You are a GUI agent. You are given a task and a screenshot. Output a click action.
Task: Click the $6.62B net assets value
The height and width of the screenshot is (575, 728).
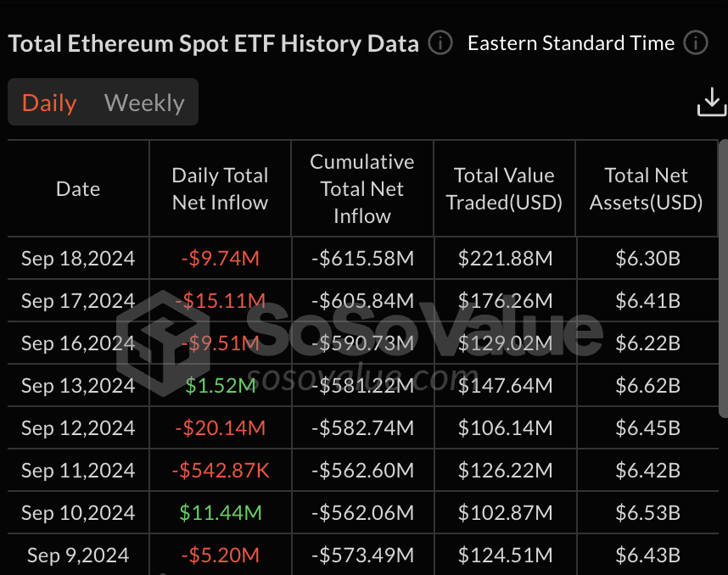pyautogui.click(x=647, y=386)
